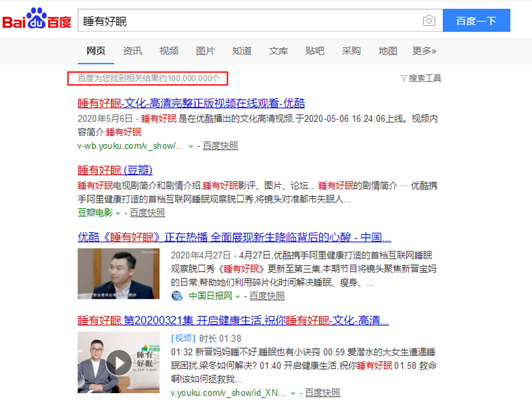Open result 睡有好眠-文化-高清完整正版视频在线观看-优酷

191,103
